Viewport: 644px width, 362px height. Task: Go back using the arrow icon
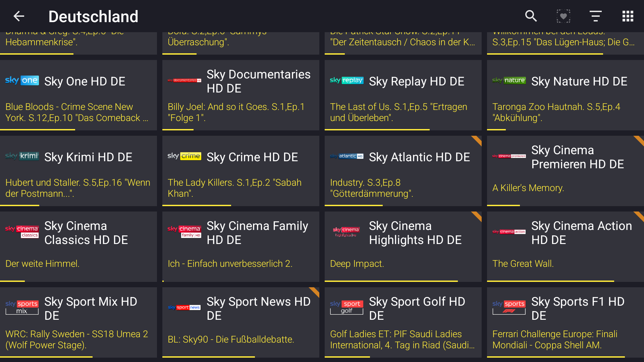(19, 16)
